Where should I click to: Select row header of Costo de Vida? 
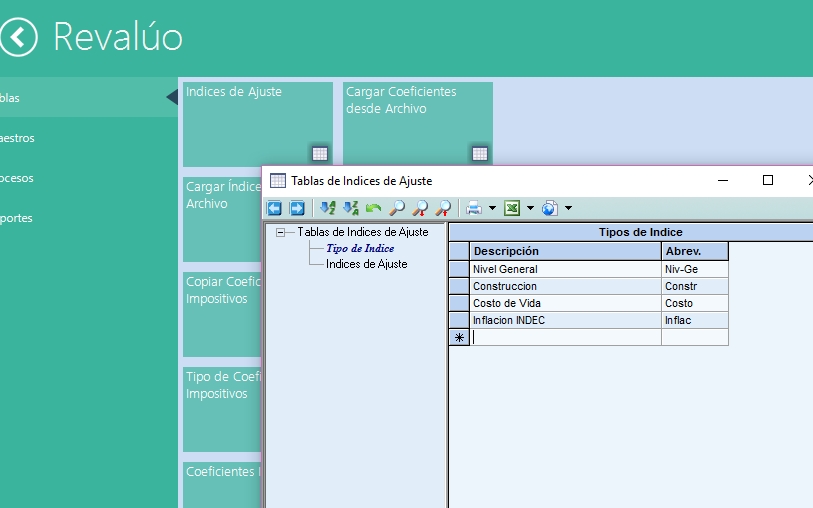click(x=459, y=303)
